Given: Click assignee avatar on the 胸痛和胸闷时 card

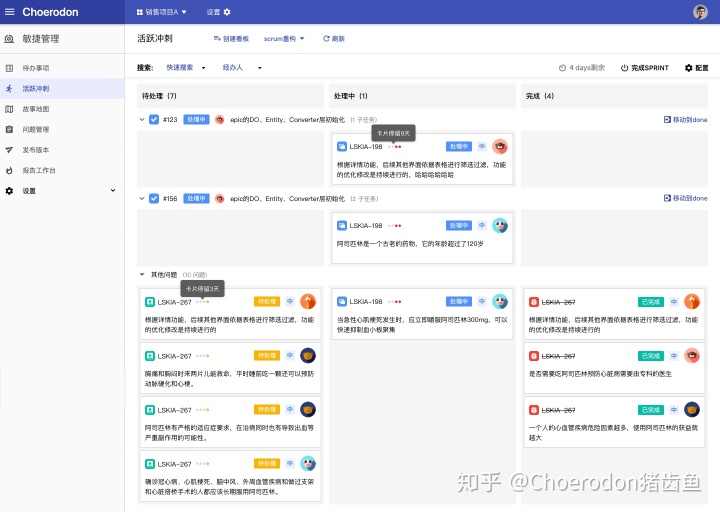Looking at the screenshot, I should (x=308, y=355).
